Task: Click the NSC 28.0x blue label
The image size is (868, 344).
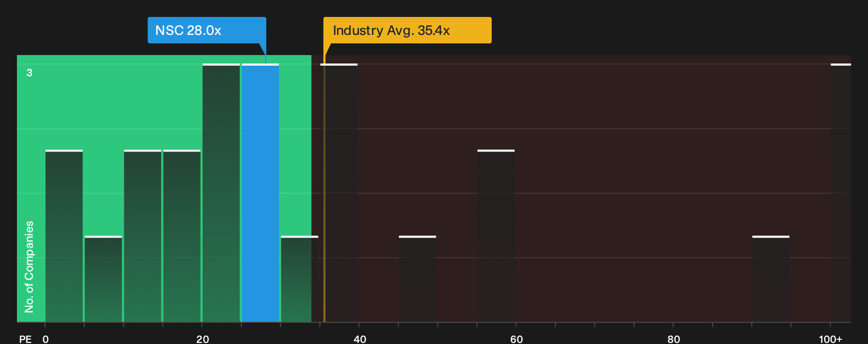Action: [x=206, y=30]
